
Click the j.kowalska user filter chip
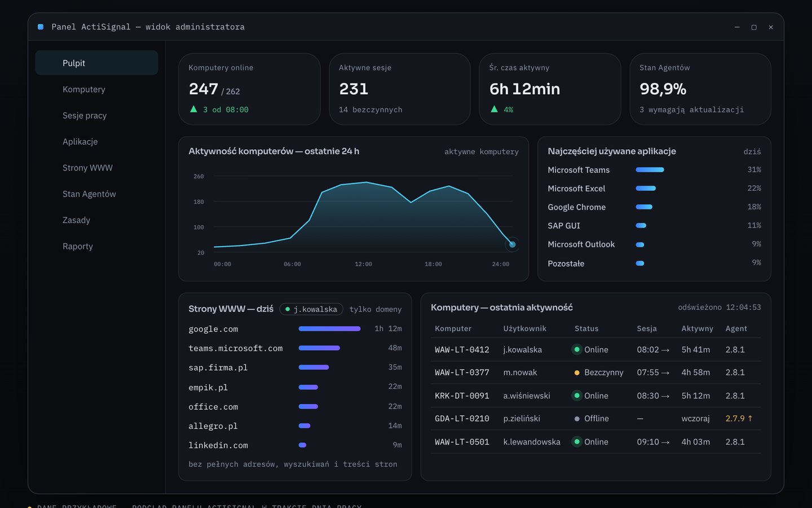[x=311, y=309]
